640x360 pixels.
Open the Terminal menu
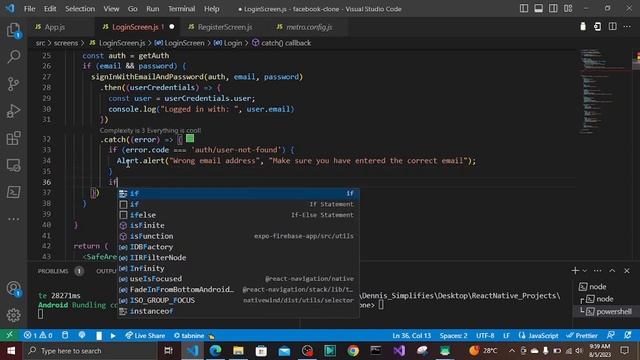[181, 9]
